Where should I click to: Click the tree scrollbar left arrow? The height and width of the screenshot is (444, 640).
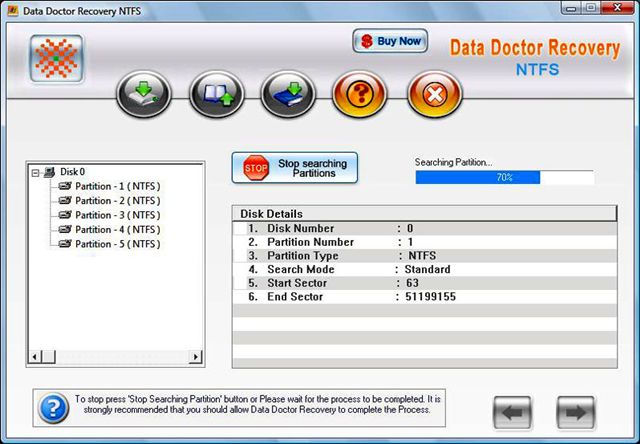pos(35,357)
